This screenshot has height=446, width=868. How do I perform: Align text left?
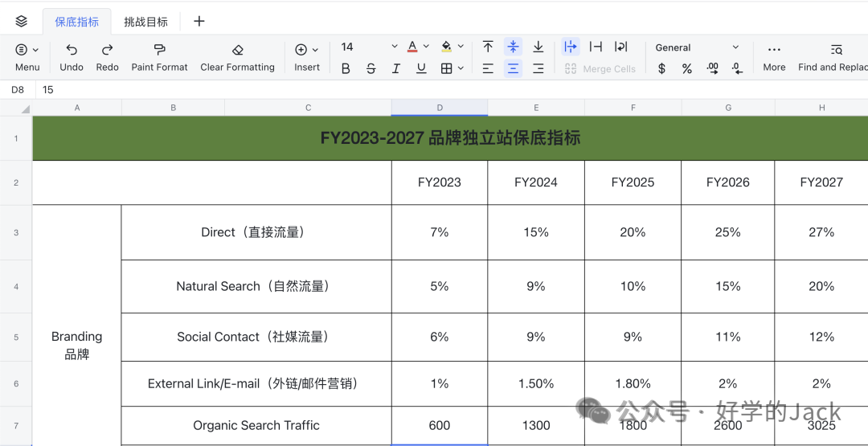(x=488, y=68)
